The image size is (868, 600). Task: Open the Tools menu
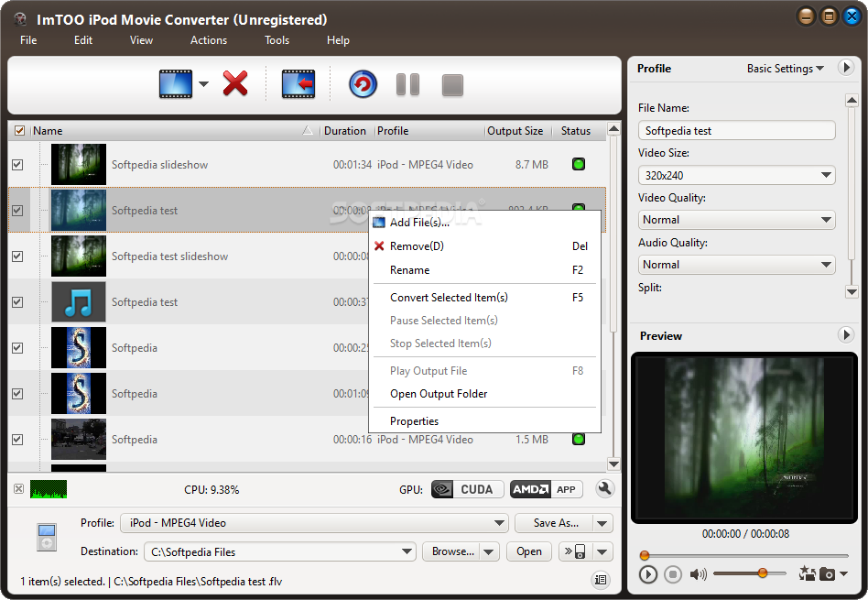[277, 40]
